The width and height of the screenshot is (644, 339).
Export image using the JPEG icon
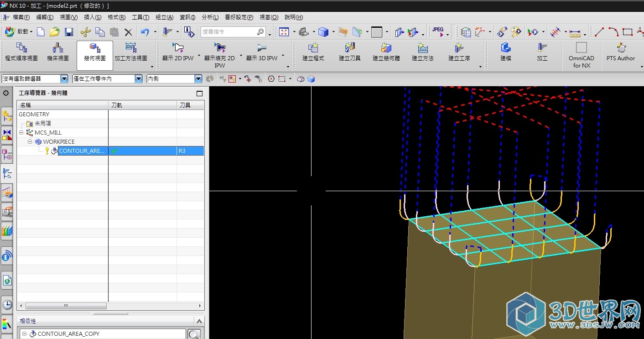point(437,31)
